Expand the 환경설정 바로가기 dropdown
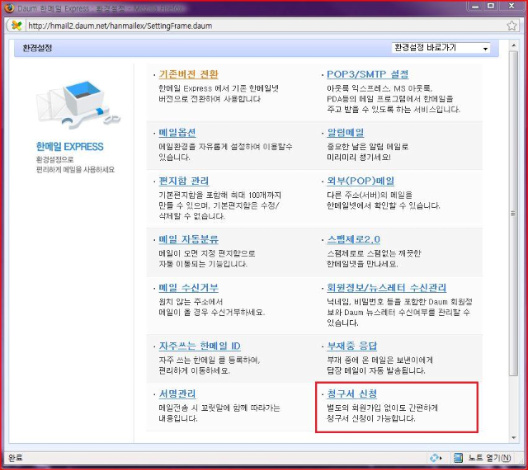Image resolution: width=528 pixels, height=470 pixels. [441, 48]
